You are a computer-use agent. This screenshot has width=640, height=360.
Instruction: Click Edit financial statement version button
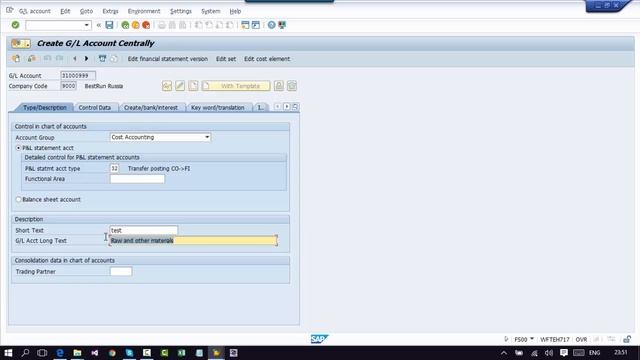[168, 59]
